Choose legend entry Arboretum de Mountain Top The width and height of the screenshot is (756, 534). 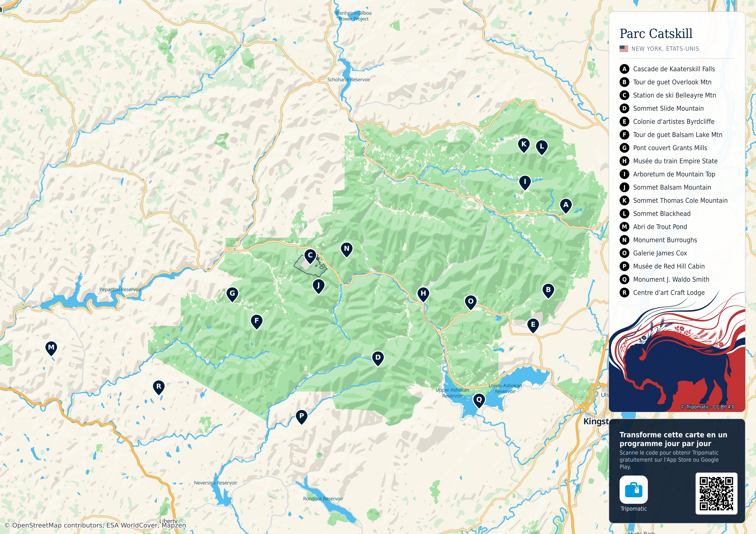(667, 174)
